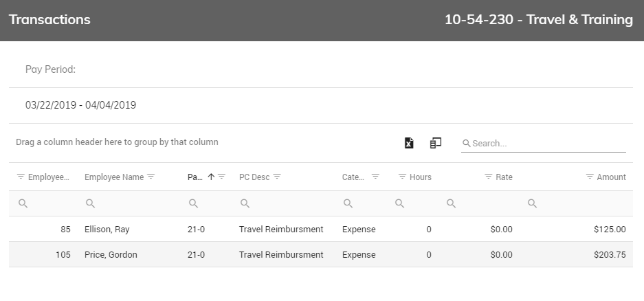
Task: Open filter icon for Employee Name column
Action: click(151, 177)
